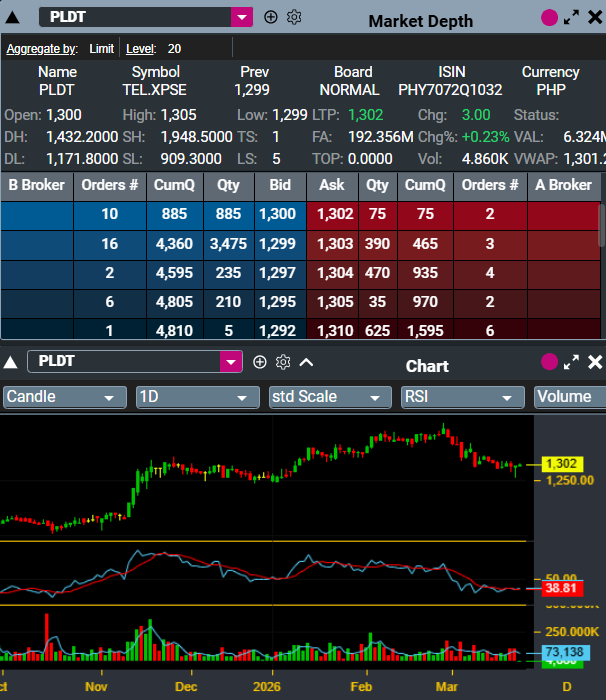The image size is (606, 700).
Task: Click the A Broker column header
Action: coord(564,185)
